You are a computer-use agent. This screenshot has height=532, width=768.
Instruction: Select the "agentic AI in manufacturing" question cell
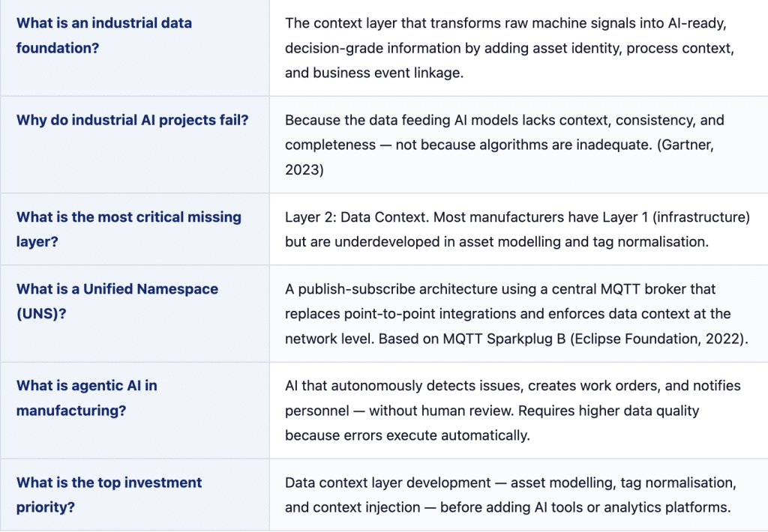pyautogui.click(x=87, y=398)
